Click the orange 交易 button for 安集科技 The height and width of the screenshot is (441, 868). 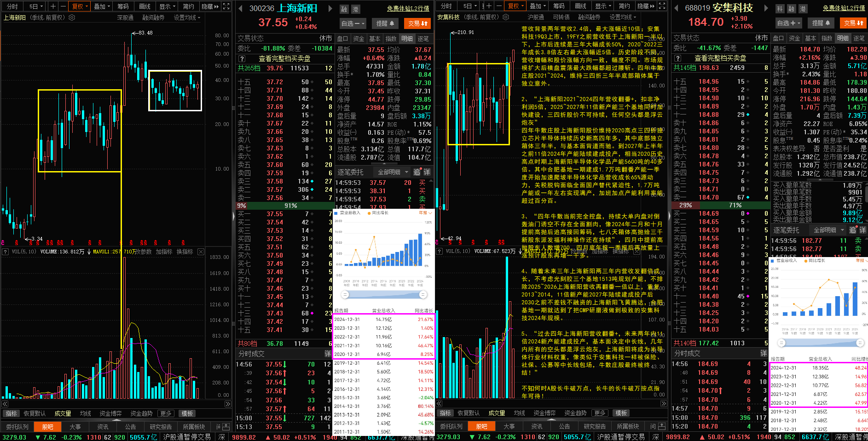tap(853, 23)
